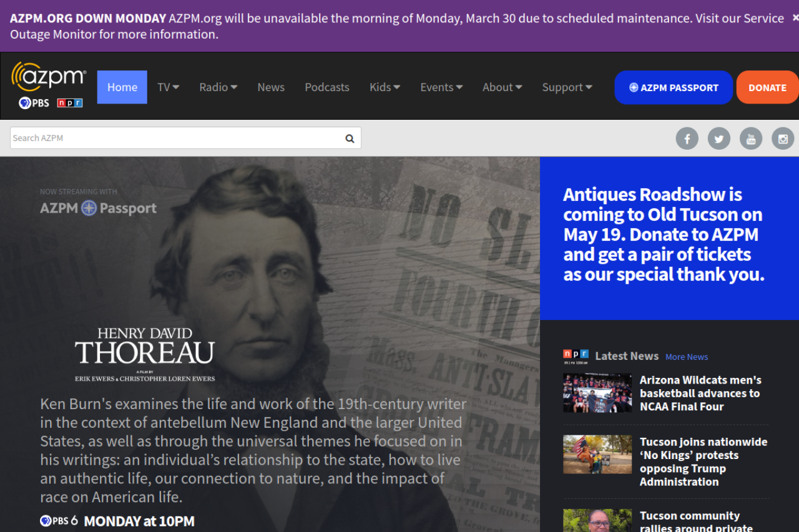Open the Kids dropdown menu
799x532 pixels.
pos(385,87)
